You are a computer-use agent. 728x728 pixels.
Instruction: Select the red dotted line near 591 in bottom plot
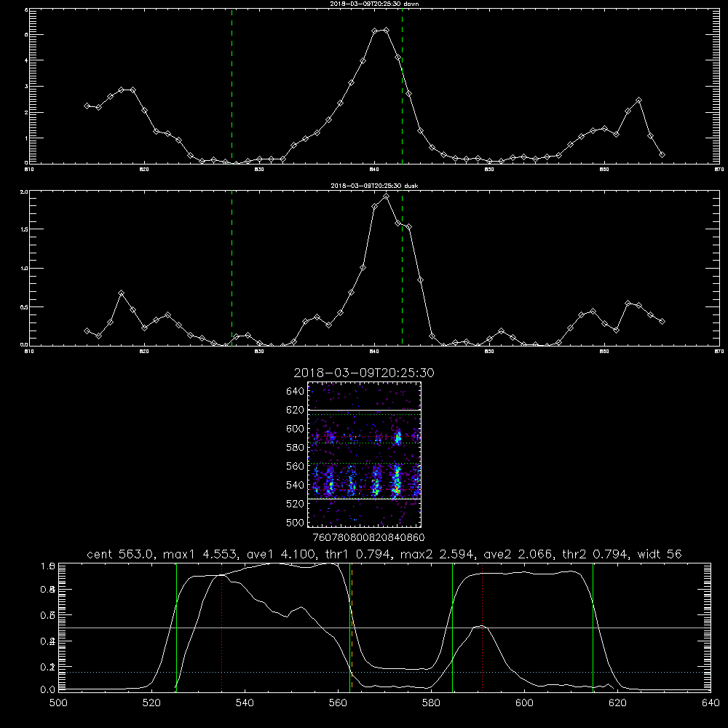483,627
